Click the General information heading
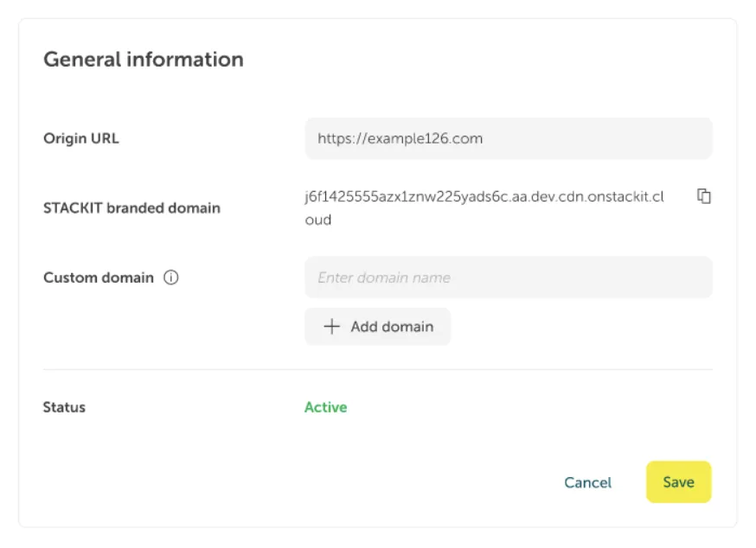This screenshot has width=756, height=548. [x=143, y=60]
